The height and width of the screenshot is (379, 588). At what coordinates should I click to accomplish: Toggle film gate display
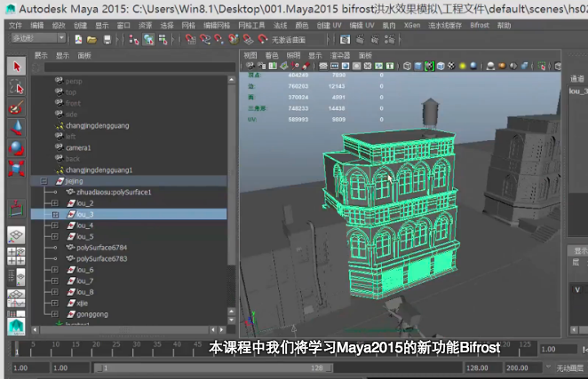pos(334,66)
